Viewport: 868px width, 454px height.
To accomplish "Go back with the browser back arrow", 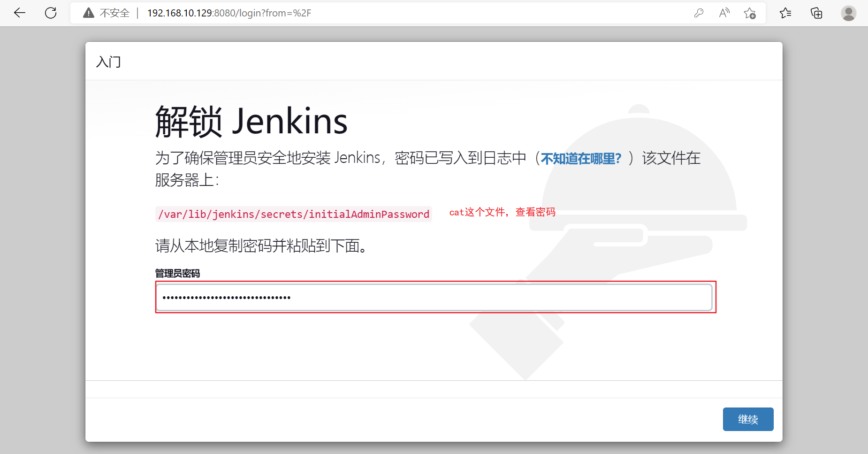I will [x=20, y=13].
